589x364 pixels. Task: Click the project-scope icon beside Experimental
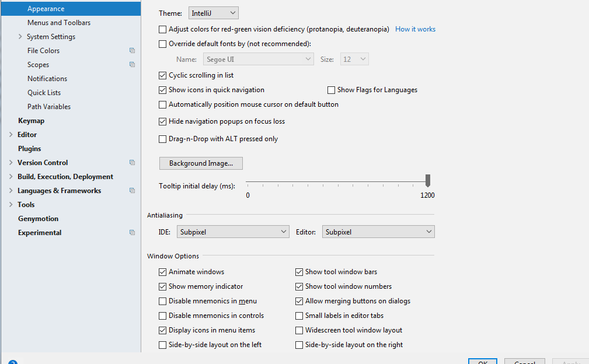pos(132,233)
